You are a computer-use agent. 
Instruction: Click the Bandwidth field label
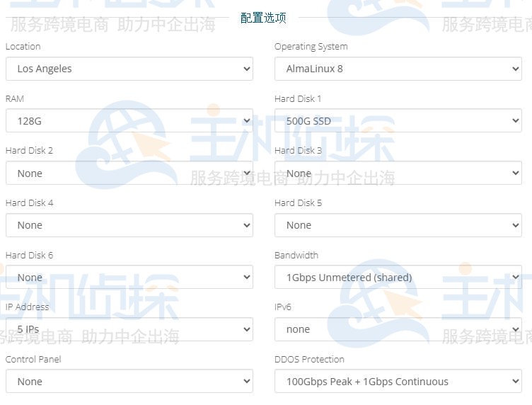[296, 256]
